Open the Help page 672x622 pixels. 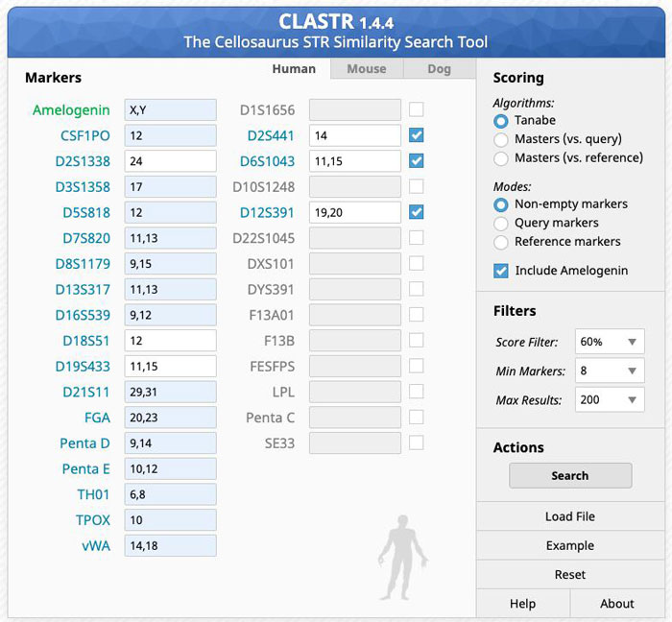pyautogui.click(x=522, y=604)
